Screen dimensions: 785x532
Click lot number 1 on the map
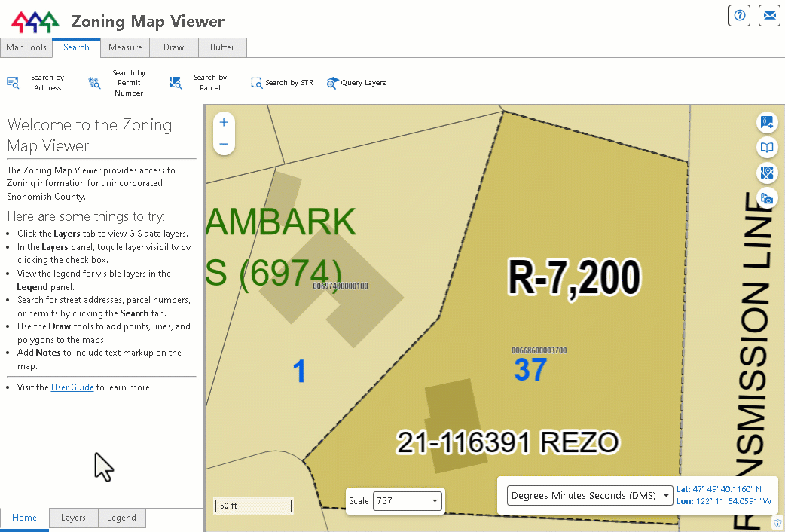coord(299,371)
